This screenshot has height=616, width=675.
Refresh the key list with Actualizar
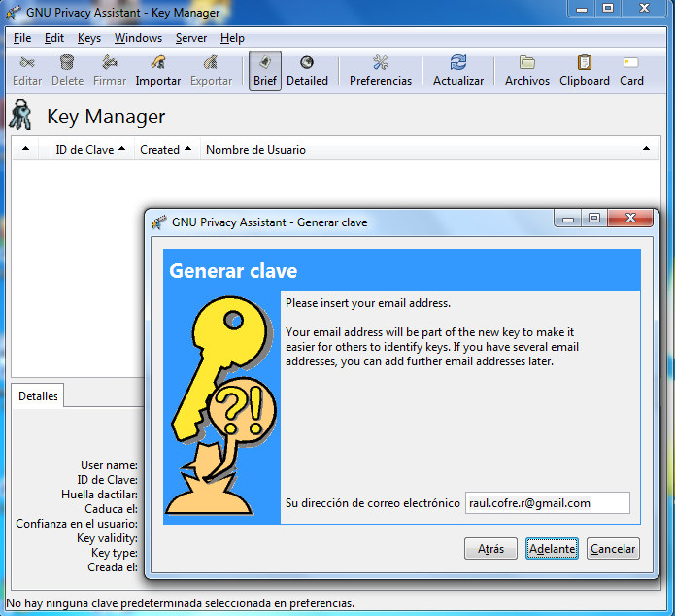click(458, 71)
